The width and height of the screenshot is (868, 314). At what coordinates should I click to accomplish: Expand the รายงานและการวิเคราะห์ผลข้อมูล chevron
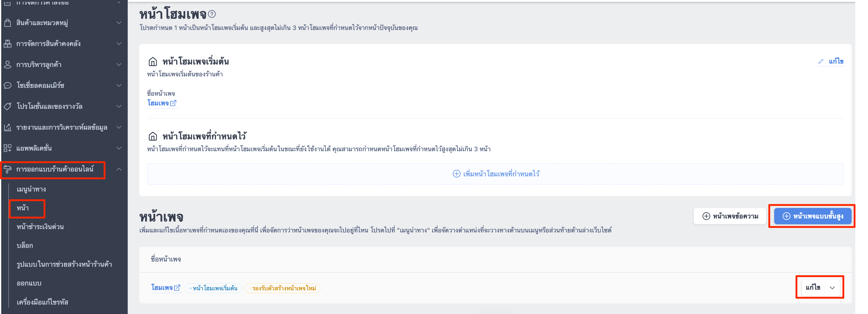click(119, 127)
